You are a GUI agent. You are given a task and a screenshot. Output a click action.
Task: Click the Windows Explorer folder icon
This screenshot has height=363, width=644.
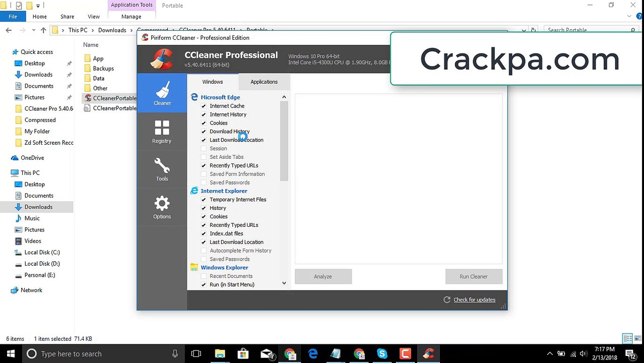tap(194, 268)
